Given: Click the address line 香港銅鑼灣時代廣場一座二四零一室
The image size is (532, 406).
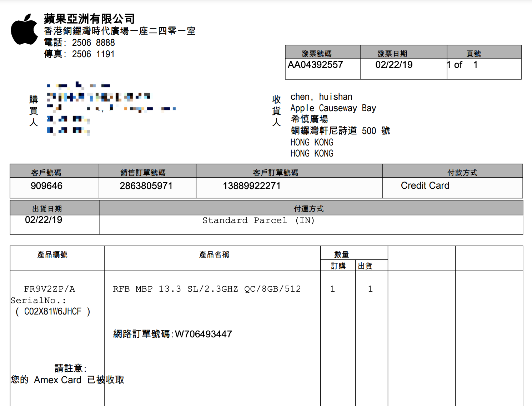Looking at the screenshot, I should (120, 31).
